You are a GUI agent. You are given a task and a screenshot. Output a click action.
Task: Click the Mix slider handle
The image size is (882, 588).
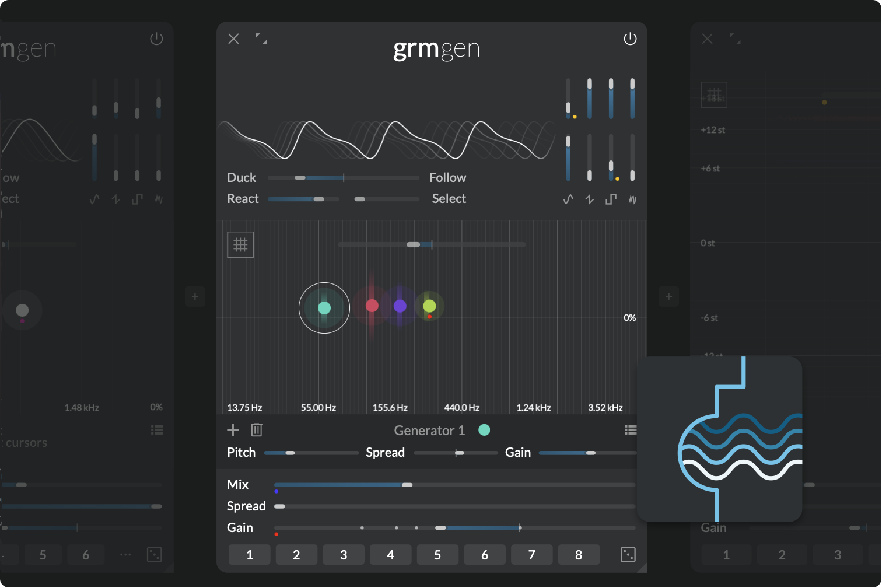407,485
